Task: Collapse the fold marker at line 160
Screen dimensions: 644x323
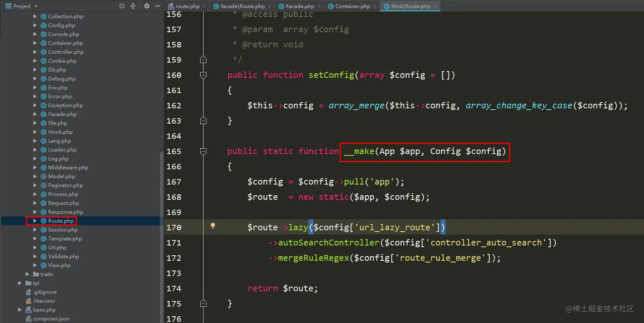Action: coord(203,75)
